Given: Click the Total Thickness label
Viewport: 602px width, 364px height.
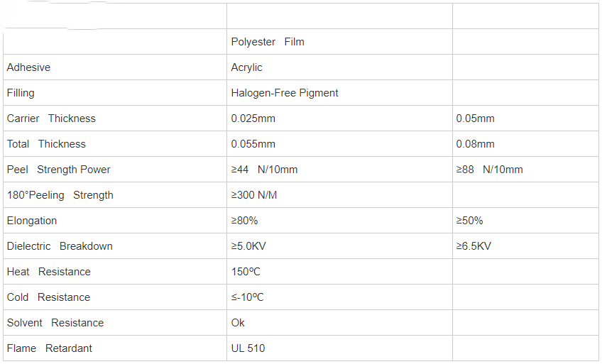Looking at the screenshot, I should [x=46, y=144].
